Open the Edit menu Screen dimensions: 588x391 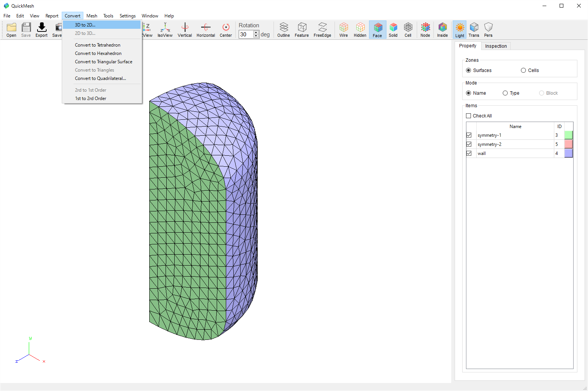(x=20, y=16)
